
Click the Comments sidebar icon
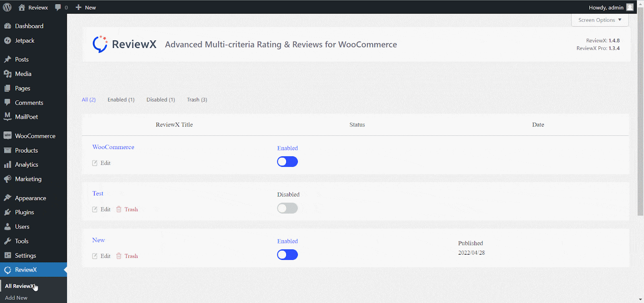(x=7, y=102)
